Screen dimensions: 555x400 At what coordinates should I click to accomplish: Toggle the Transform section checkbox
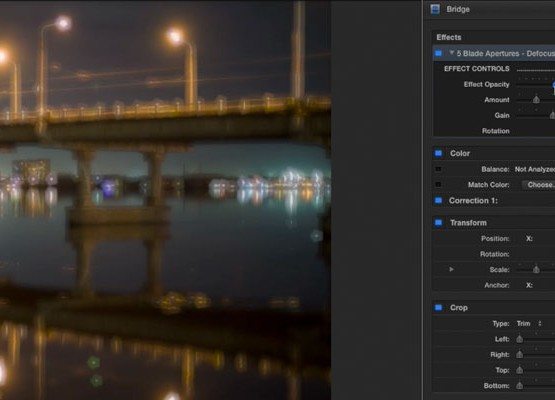(438, 223)
